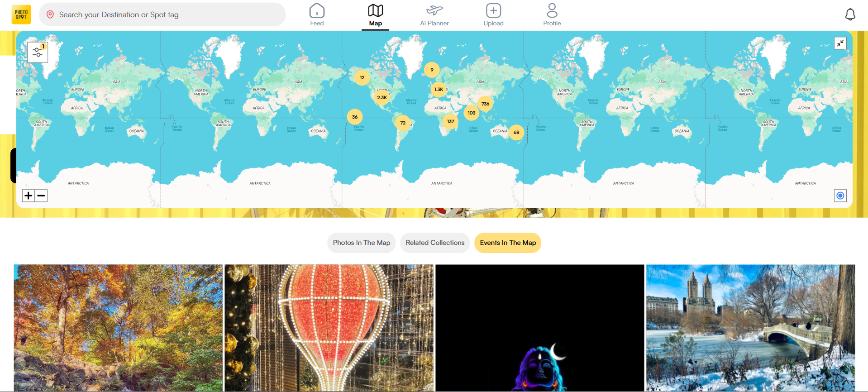Expand the 2.3K cluster in North America
This screenshot has width=868, height=392.
point(382,97)
